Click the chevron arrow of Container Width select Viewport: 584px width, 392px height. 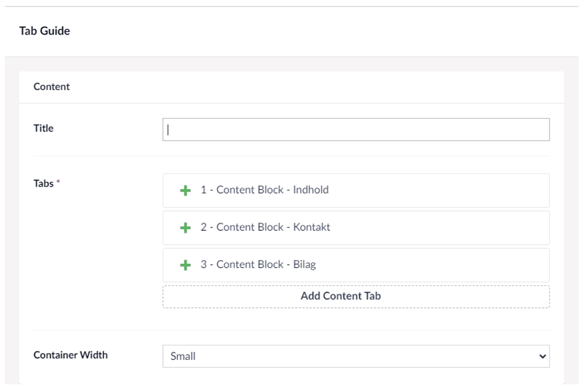[x=542, y=357]
